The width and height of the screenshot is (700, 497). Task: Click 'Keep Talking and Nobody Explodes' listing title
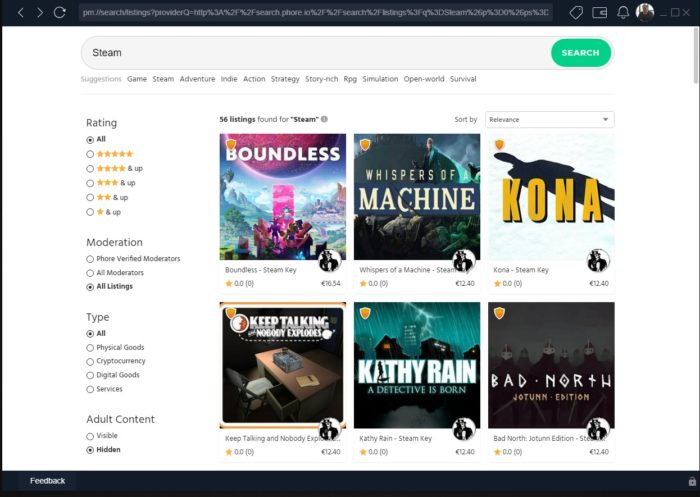[x=282, y=439]
